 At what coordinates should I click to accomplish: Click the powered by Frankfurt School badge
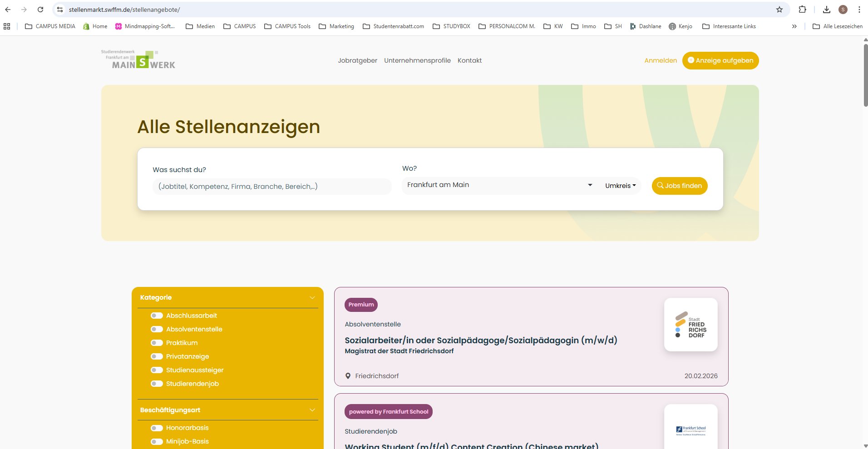(x=389, y=412)
